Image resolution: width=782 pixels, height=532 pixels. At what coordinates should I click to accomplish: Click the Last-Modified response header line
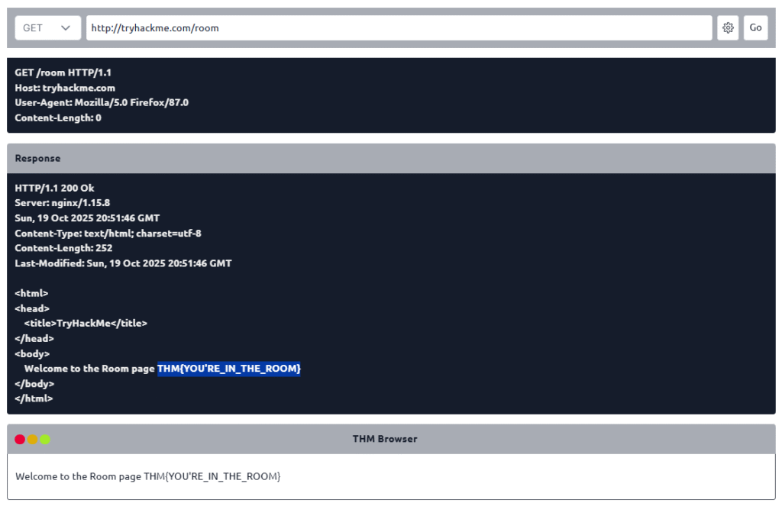(123, 263)
